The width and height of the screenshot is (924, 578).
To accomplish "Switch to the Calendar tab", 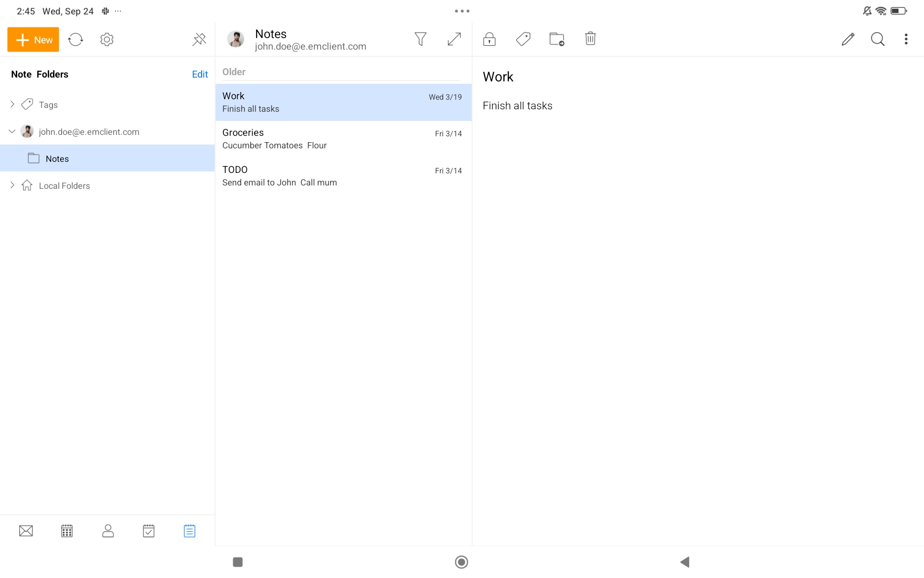I will tap(67, 531).
